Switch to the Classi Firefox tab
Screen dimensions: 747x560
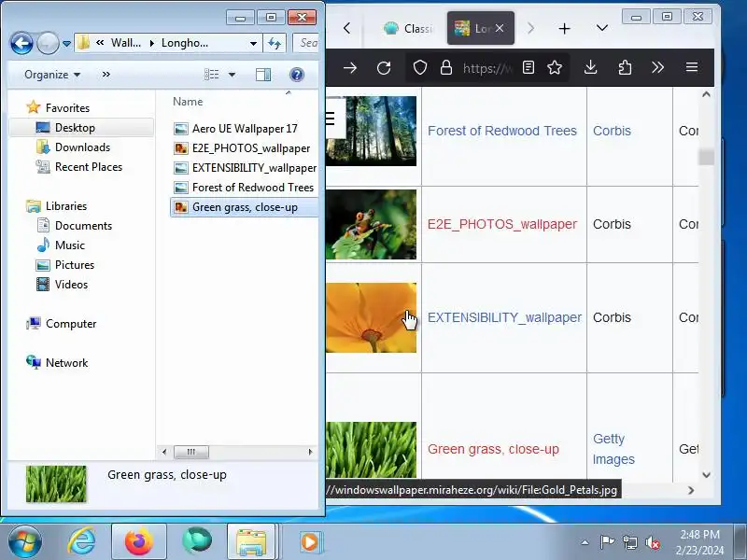tap(407, 29)
